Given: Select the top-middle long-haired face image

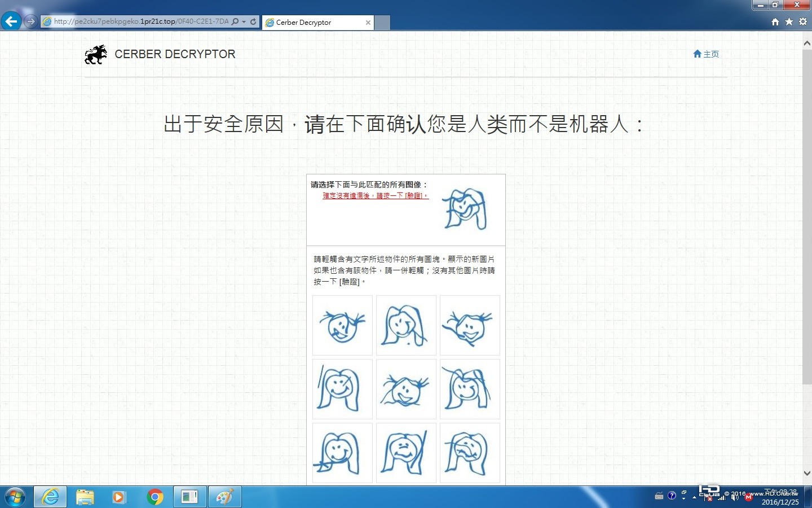Looking at the screenshot, I should coord(406,325).
